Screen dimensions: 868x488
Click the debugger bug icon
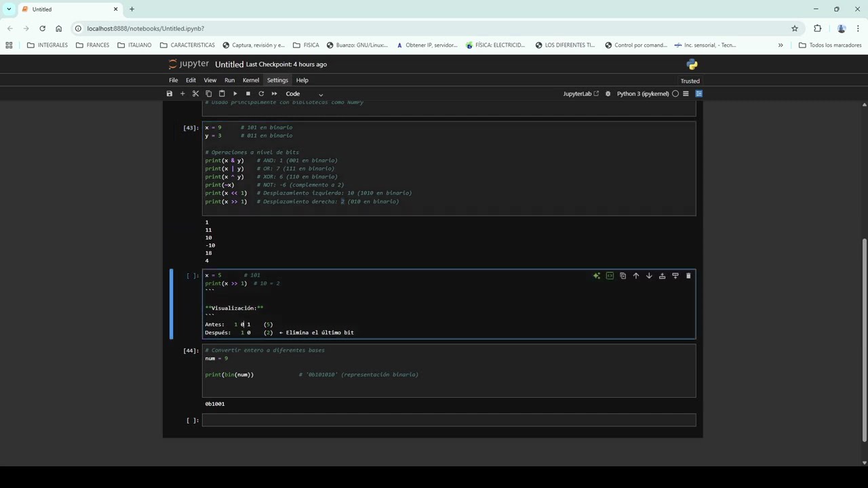coord(608,94)
